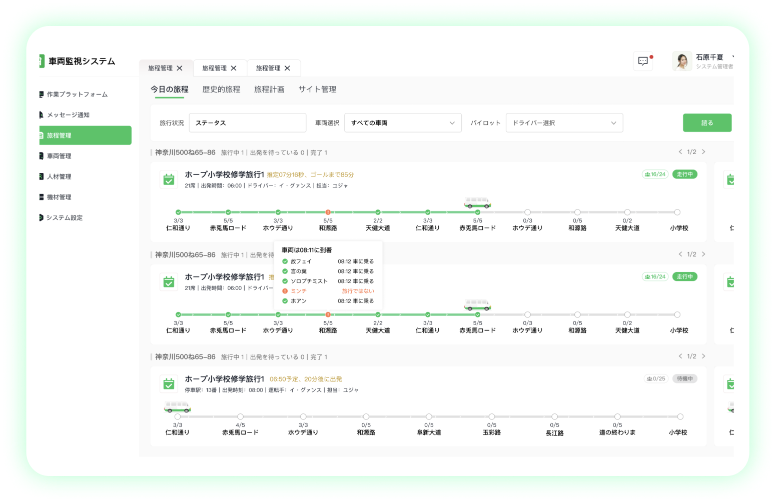Click the orange 和瀬路 stop marker on first timeline

click(x=328, y=212)
